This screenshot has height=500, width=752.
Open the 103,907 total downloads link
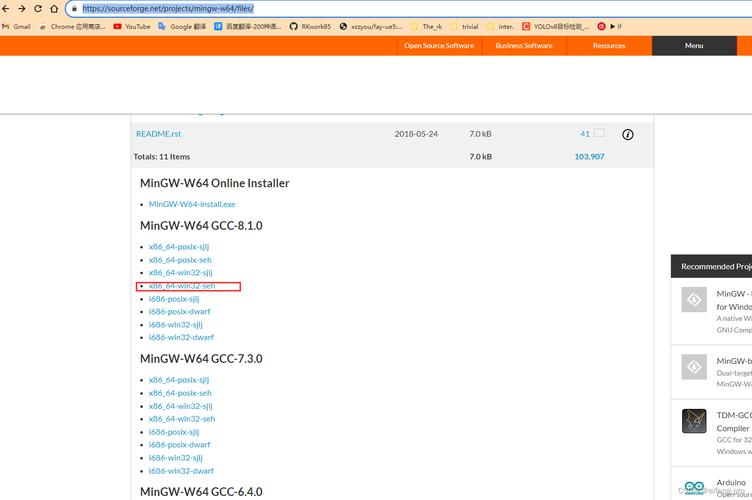pos(589,156)
